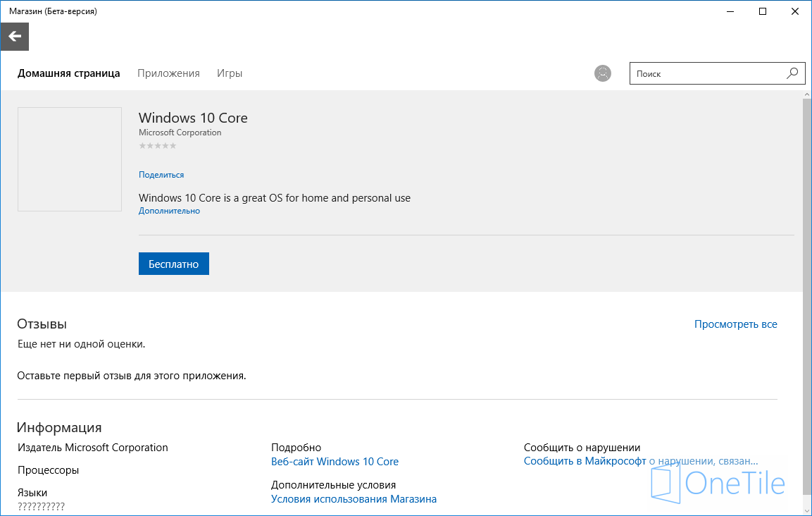Click the scrollbar up arrow
The width and height of the screenshot is (812, 516).
807,95
